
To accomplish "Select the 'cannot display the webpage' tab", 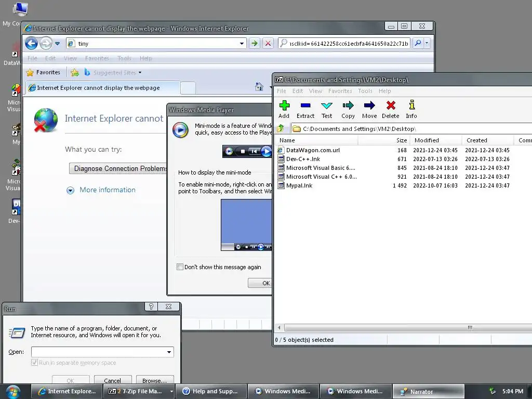I will pyautogui.click(x=103, y=88).
